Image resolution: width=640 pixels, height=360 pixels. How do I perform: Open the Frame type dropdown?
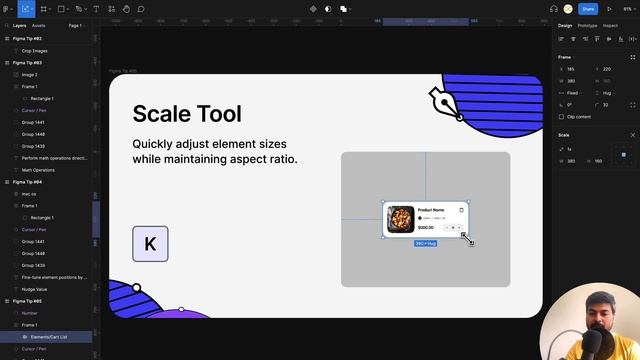[566, 57]
